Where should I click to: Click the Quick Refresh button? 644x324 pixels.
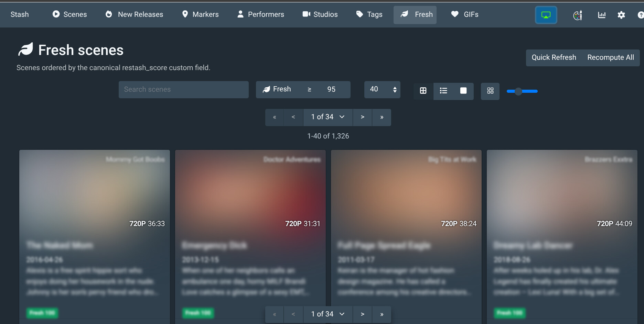pos(554,58)
